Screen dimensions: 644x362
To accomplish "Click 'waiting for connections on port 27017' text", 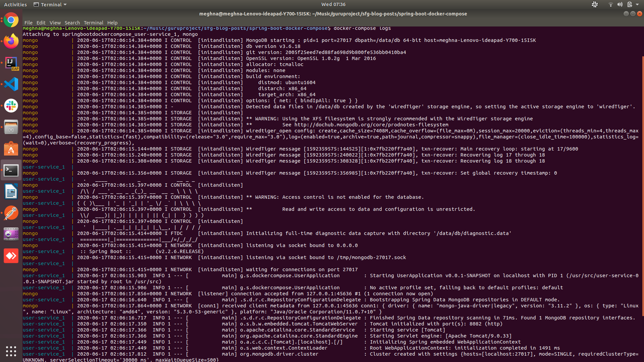I will pyautogui.click(x=302, y=269).
